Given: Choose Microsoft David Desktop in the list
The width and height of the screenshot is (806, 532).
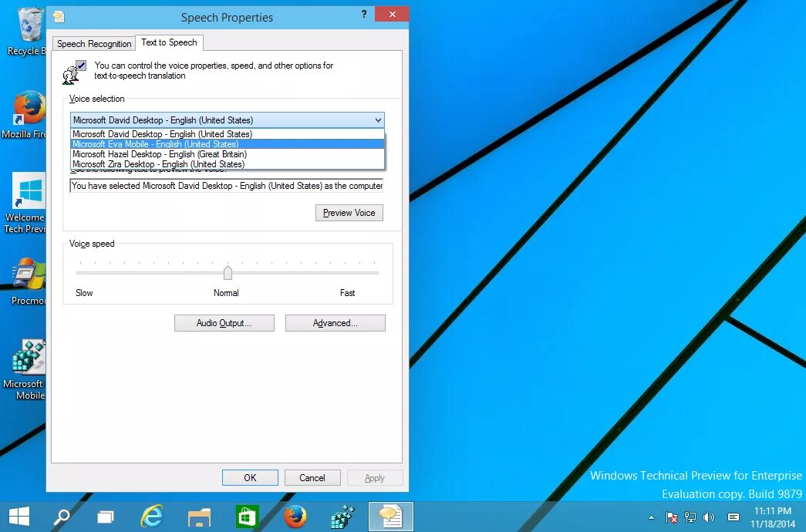Looking at the screenshot, I should 228,134.
